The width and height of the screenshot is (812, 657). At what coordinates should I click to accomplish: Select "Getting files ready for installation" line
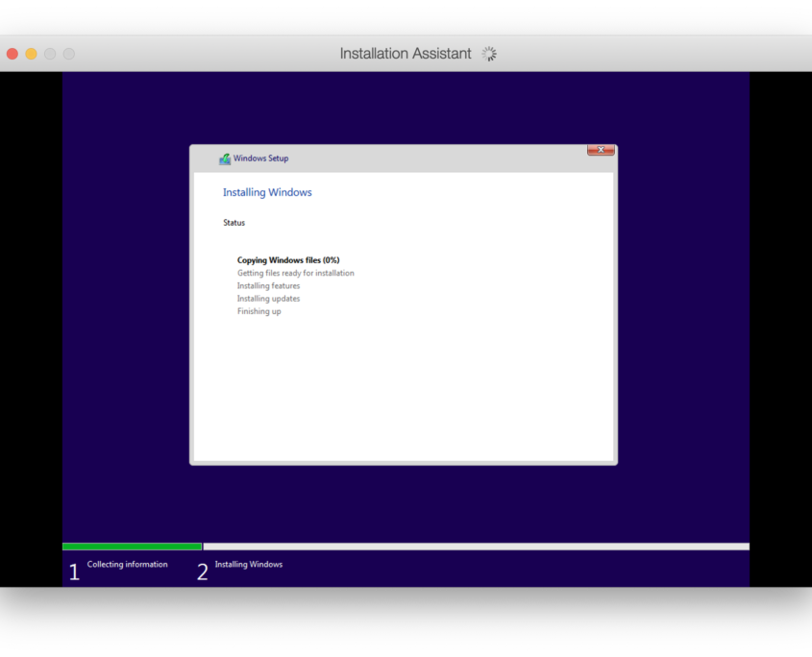point(295,273)
